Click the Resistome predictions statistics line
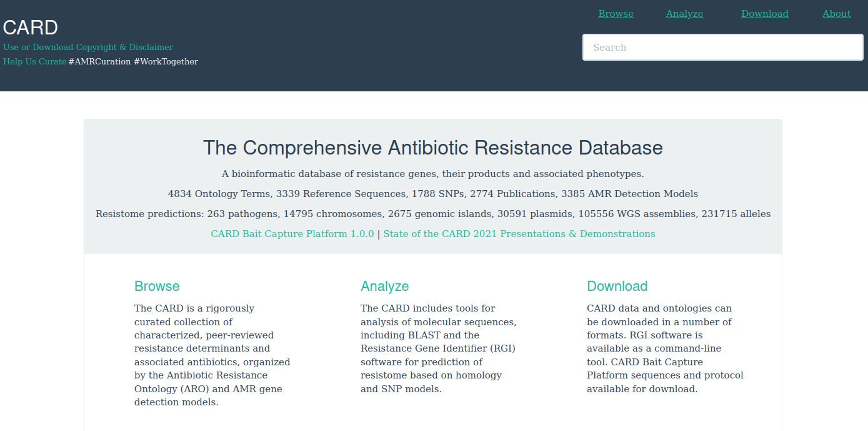The height and width of the screenshot is (431, 868). coord(432,214)
